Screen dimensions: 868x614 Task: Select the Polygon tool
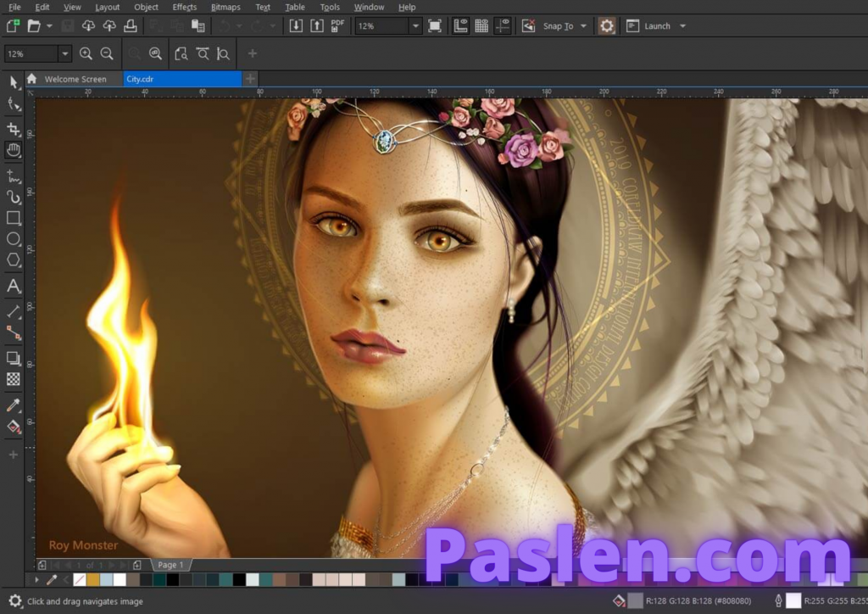point(14,260)
